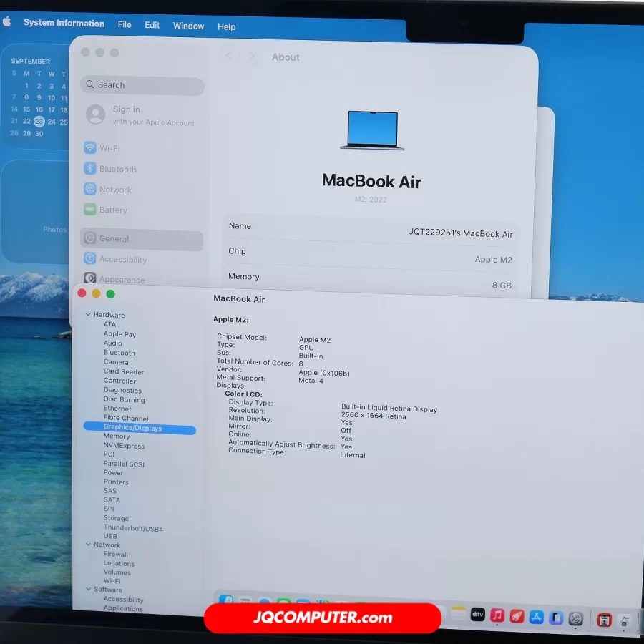
Task: Select Thunderbolt/USB4 in the Hardware list
Action: (x=133, y=528)
